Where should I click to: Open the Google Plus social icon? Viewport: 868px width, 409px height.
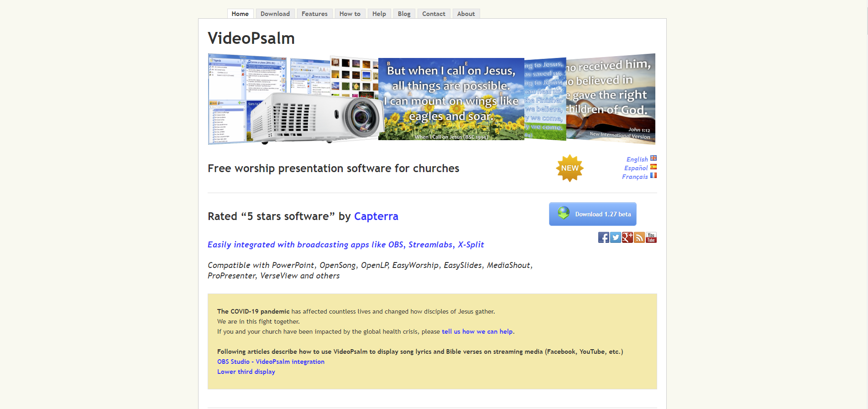click(x=627, y=237)
